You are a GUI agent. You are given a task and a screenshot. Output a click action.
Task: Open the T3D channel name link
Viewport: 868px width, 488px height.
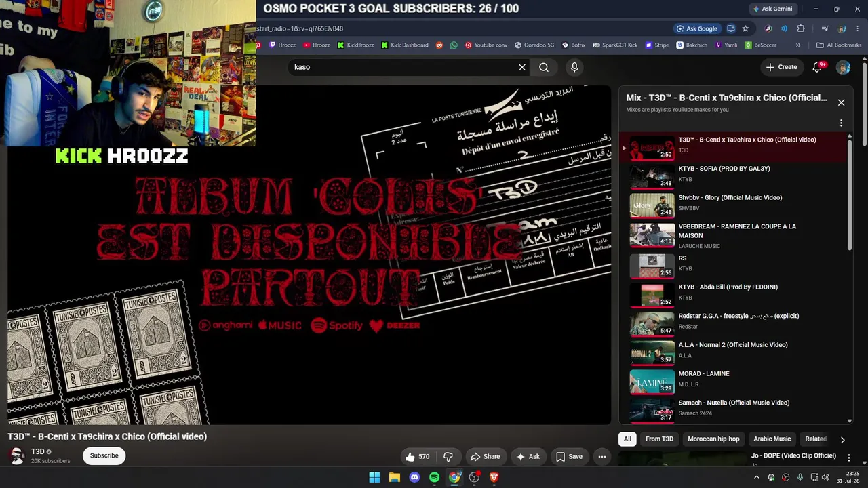pos(38,451)
